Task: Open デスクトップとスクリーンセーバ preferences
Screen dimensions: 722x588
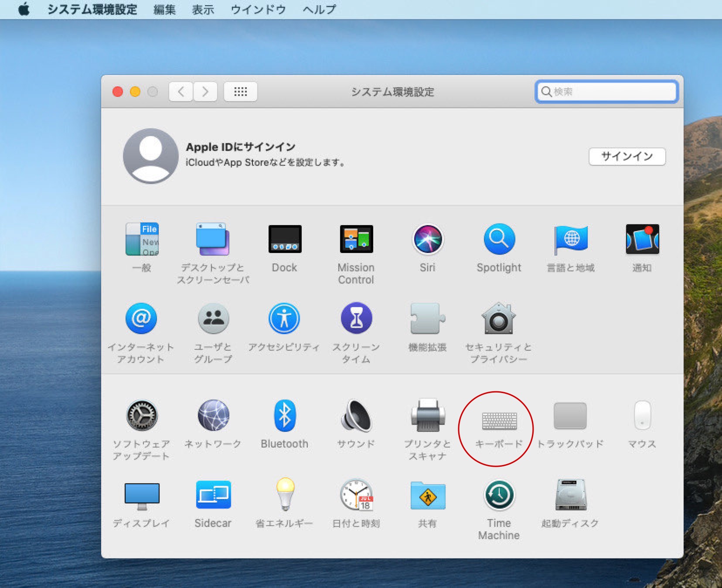Action: (213, 239)
